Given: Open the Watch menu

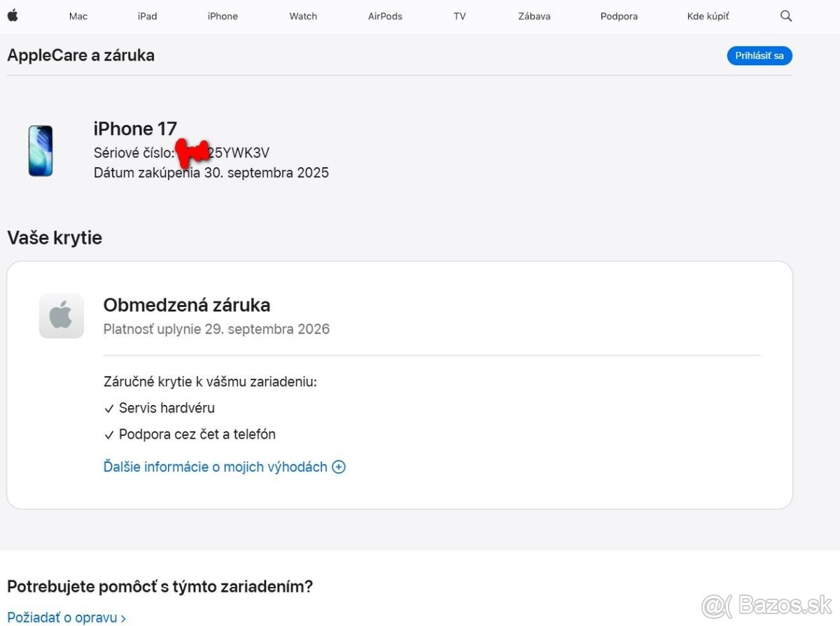Looking at the screenshot, I should [x=303, y=16].
